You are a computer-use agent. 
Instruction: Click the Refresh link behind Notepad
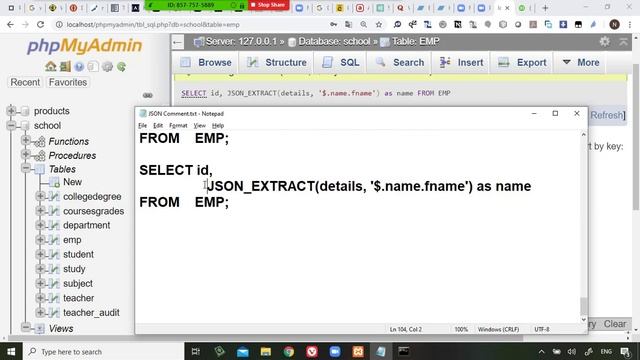(607, 115)
